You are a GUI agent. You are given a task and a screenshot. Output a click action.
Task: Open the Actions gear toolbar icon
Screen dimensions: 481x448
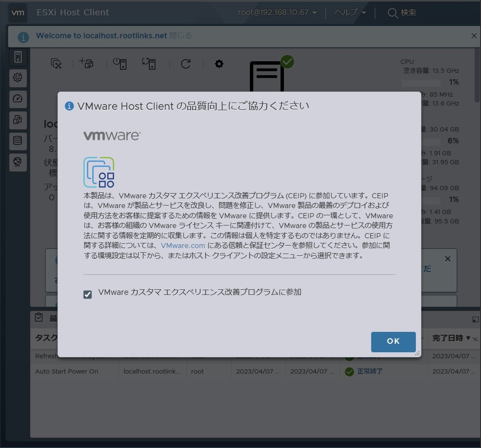click(x=219, y=64)
